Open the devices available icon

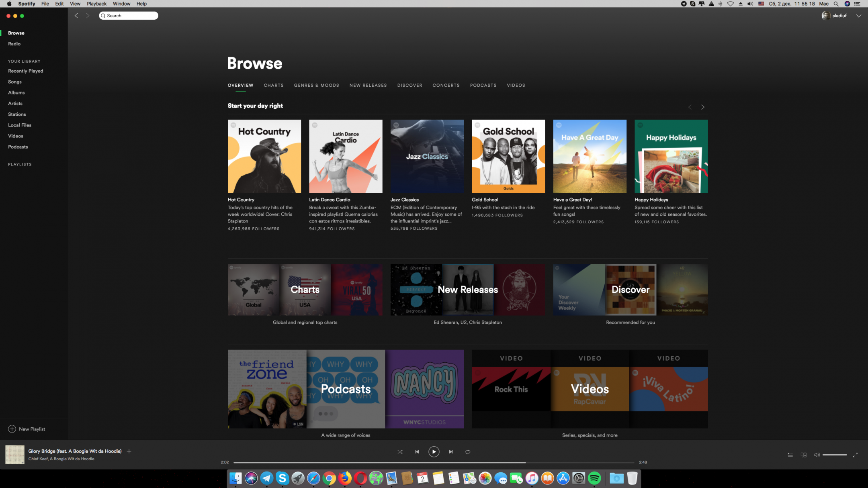[803, 455]
